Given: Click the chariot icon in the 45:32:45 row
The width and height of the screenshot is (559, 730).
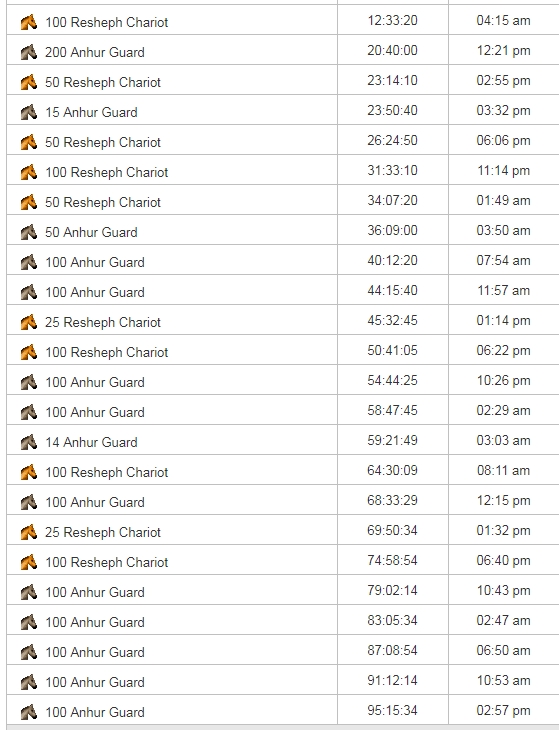Looking at the screenshot, I should 29,322.
